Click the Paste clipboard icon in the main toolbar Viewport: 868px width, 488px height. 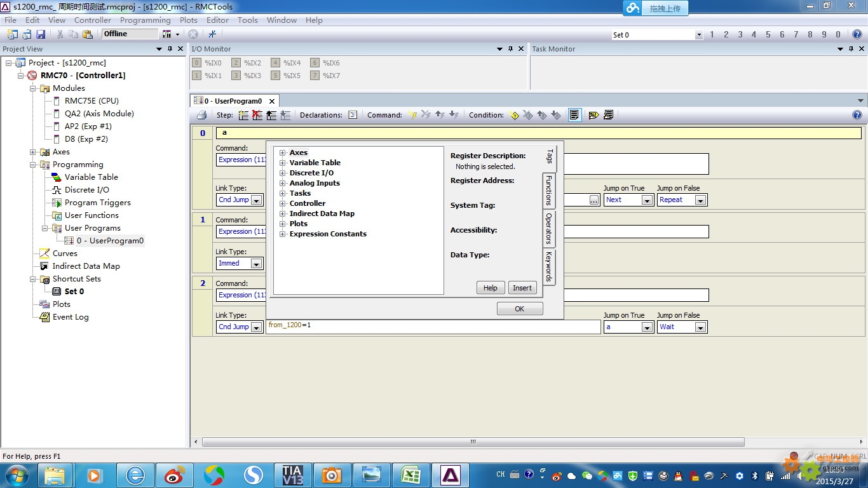88,34
